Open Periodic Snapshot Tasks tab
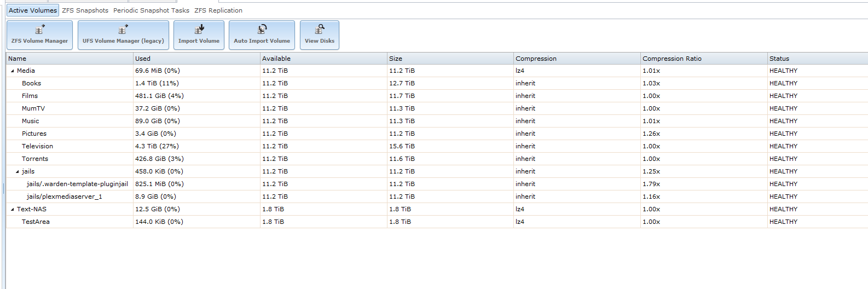 [151, 10]
